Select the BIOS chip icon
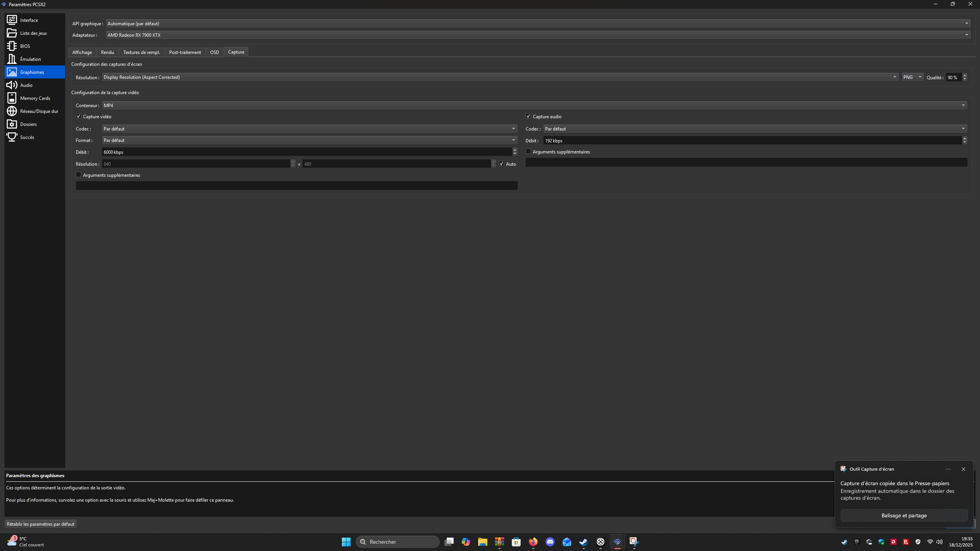 coord(12,46)
